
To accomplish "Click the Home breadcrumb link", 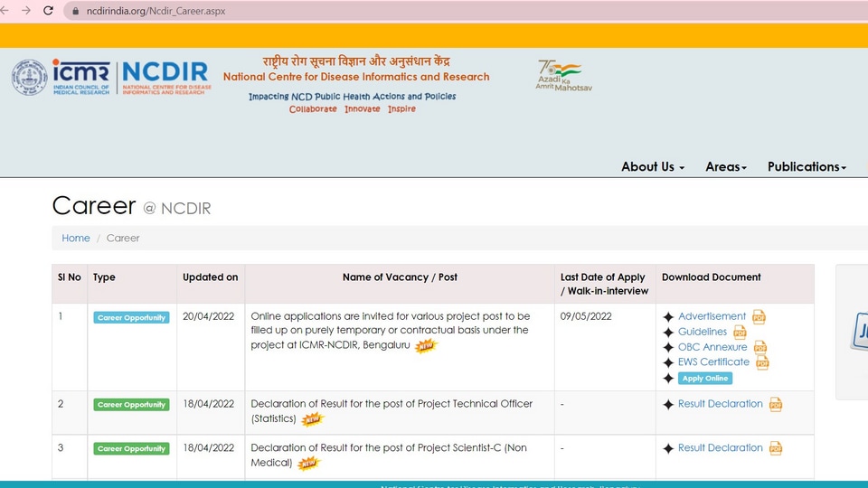I will tap(76, 238).
